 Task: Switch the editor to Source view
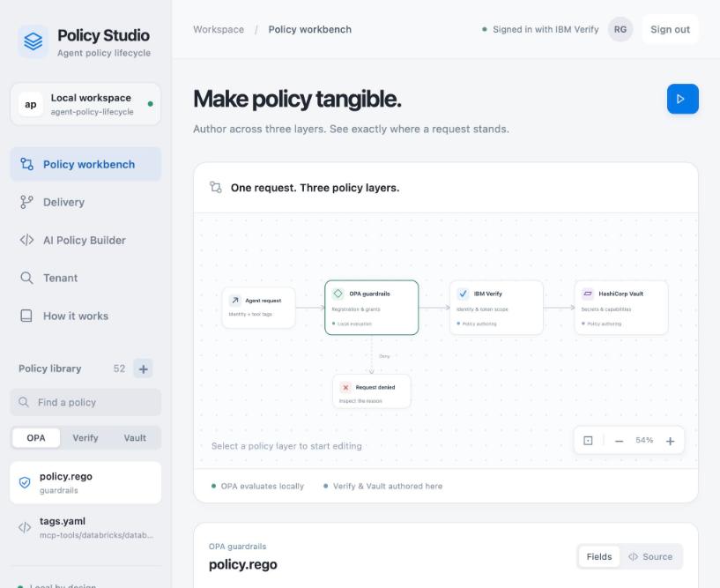coord(650,557)
